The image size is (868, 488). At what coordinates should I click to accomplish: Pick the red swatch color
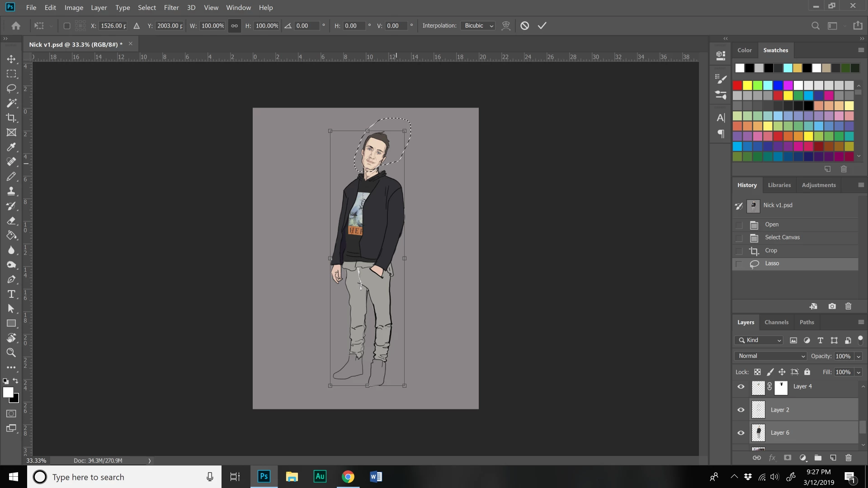[x=737, y=85]
